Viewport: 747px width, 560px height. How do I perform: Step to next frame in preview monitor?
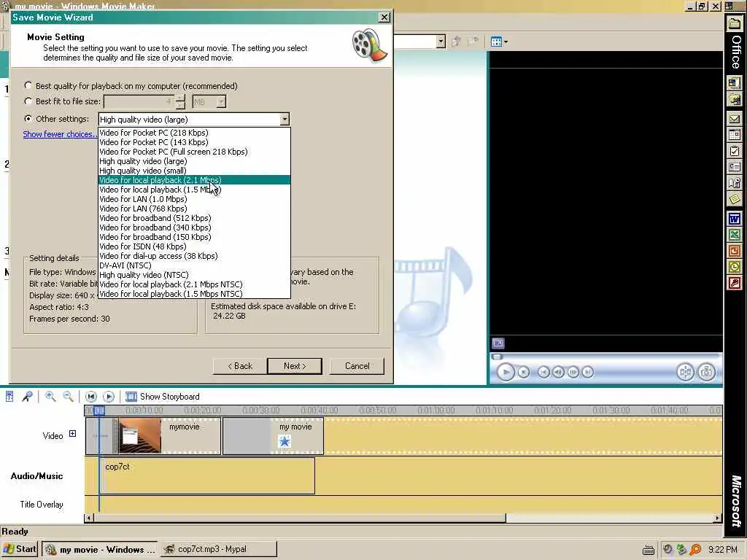pyautogui.click(x=573, y=372)
